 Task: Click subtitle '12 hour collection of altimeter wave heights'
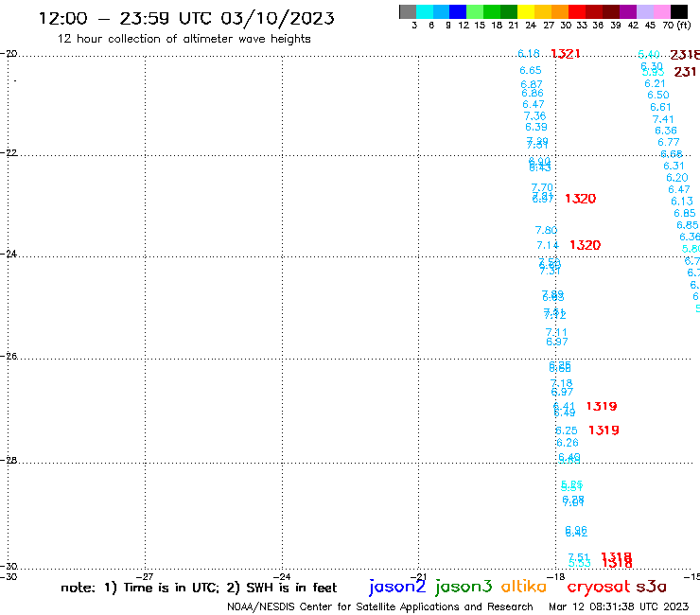(x=184, y=39)
